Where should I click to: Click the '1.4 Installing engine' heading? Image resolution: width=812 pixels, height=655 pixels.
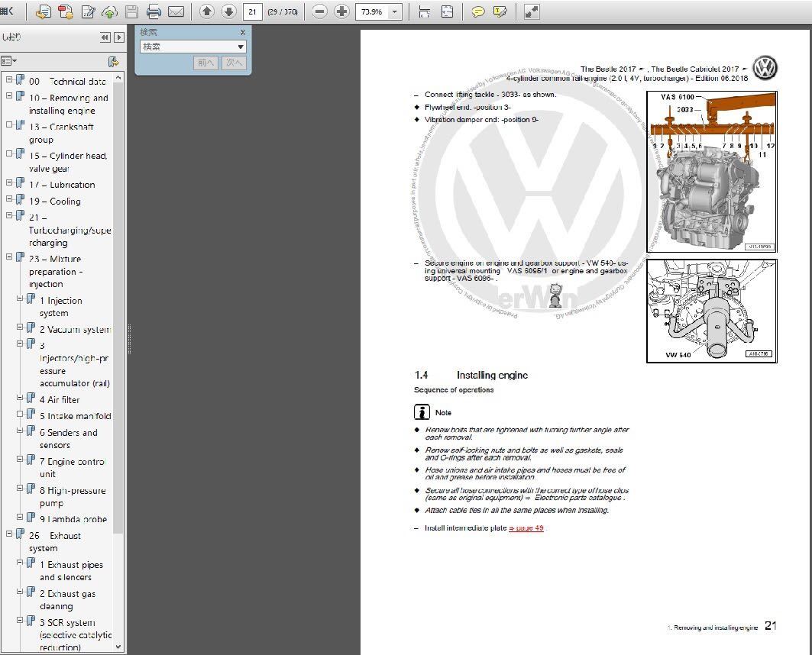pos(471,375)
